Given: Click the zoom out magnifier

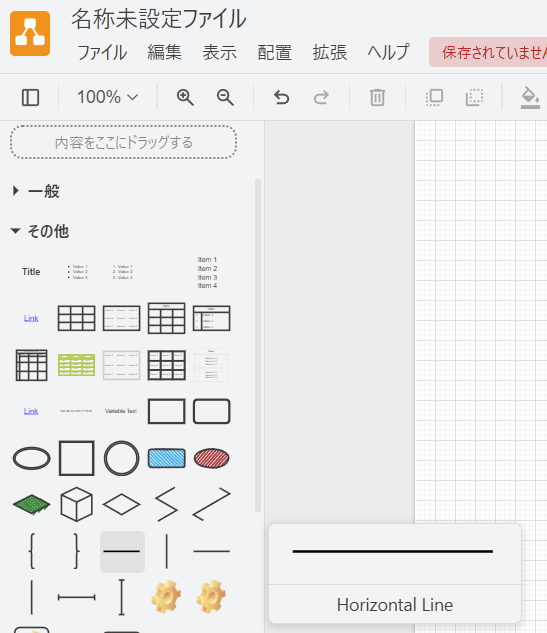Looking at the screenshot, I should click(x=225, y=98).
